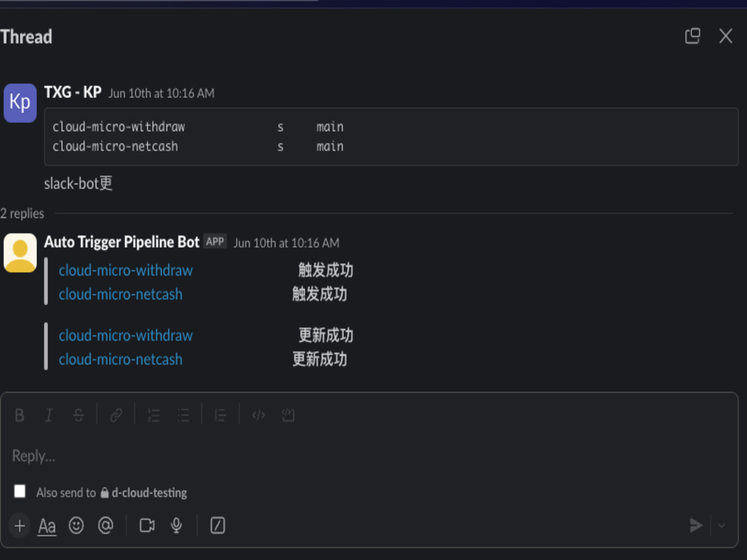Screen dimensions: 747x560
Task: Click the "Thread" panel heading
Action: tap(26, 37)
